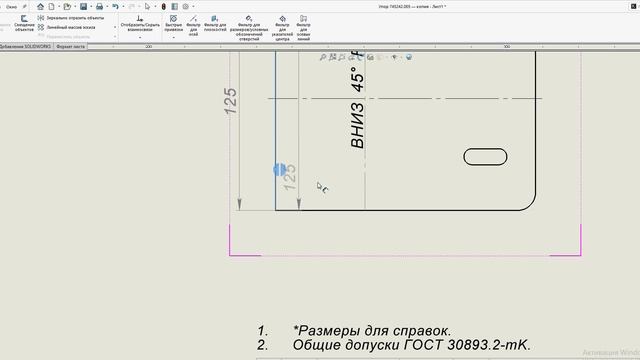
Task: Click the note '*Размеры для справок.'
Action: point(372,330)
